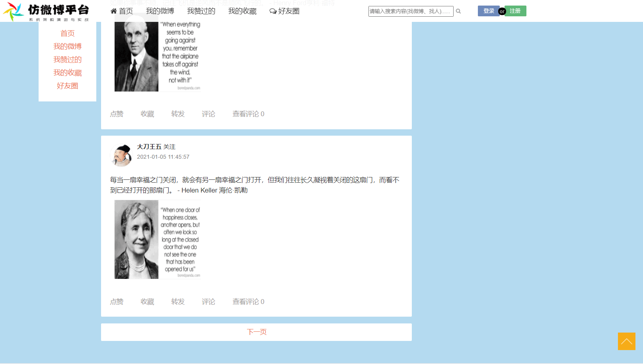Image resolution: width=643 pixels, height=364 pixels.
Task: Select 我赞过的 in the left sidebar
Action: 68,60
